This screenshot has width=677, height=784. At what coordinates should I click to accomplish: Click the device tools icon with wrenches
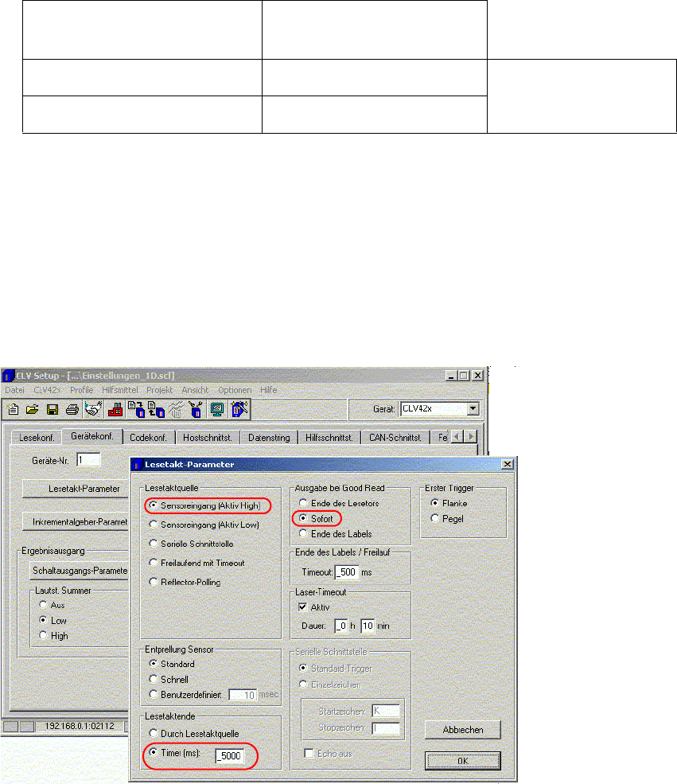196,409
